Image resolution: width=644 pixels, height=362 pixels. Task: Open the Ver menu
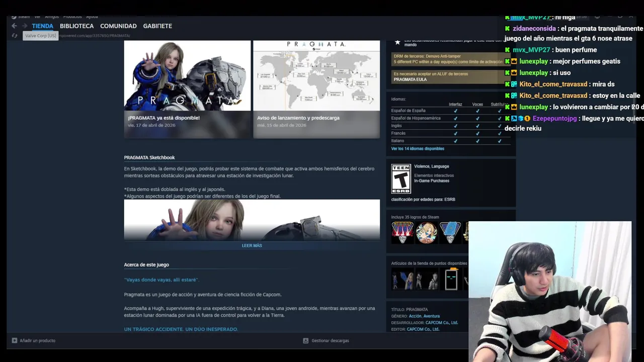click(x=37, y=17)
